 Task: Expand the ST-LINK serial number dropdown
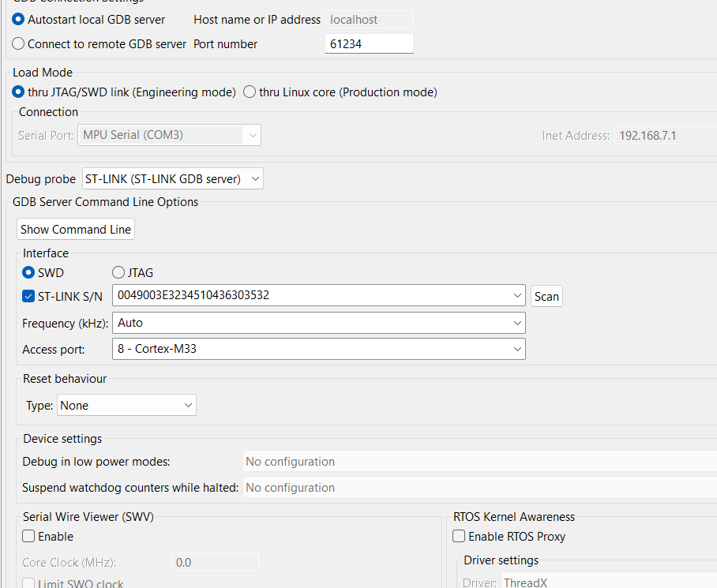pyautogui.click(x=517, y=296)
